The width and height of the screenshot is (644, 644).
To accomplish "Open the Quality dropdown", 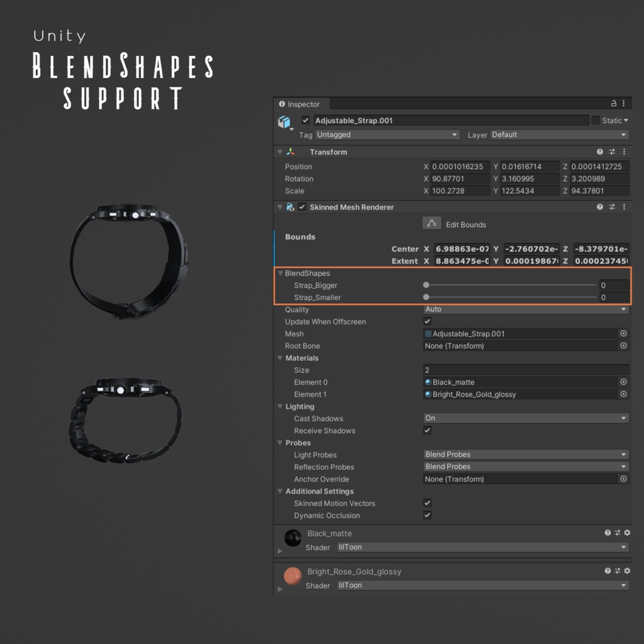I will (x=526, y=309).
